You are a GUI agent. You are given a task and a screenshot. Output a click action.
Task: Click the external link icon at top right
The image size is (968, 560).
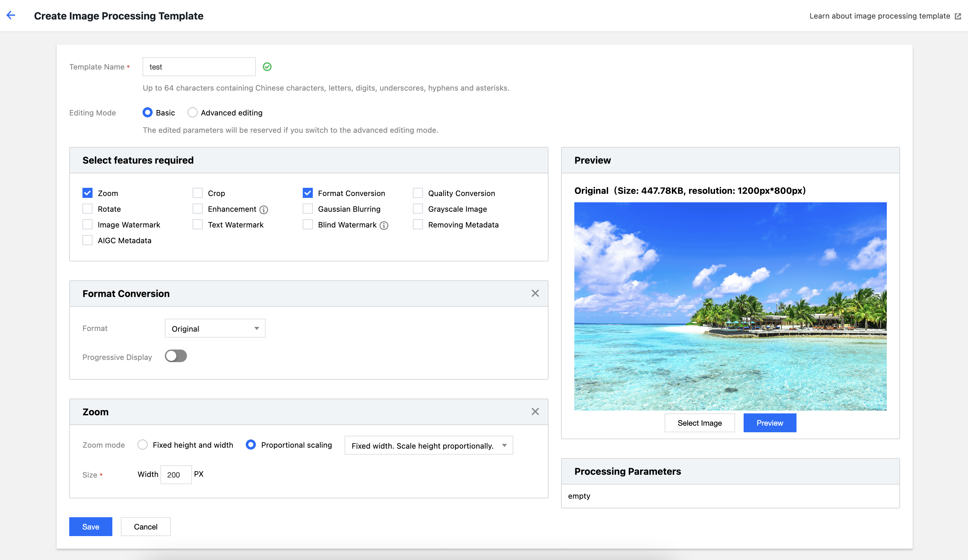tap(958, 16)
